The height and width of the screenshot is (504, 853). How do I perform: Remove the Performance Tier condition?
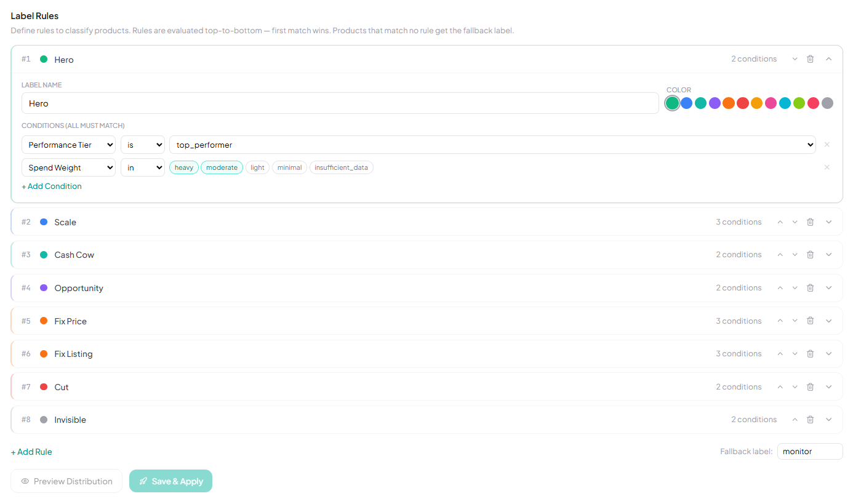point(827,144)
